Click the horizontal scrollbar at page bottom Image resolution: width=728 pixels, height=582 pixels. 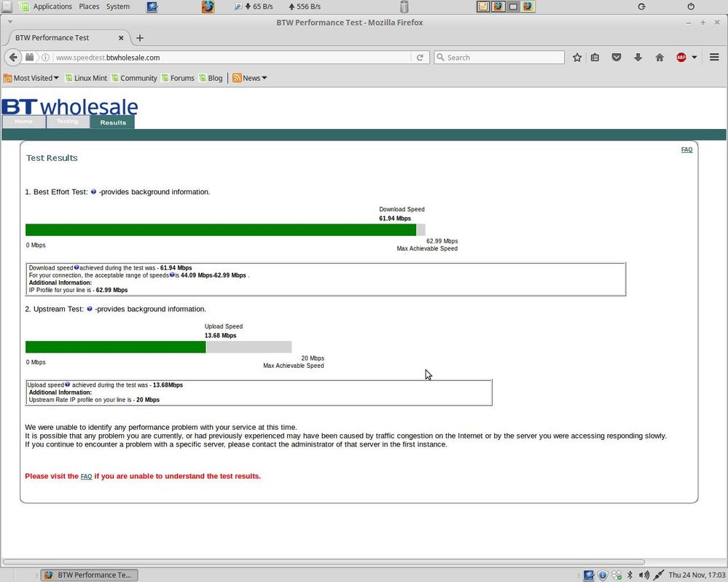(x=324, y=562)
